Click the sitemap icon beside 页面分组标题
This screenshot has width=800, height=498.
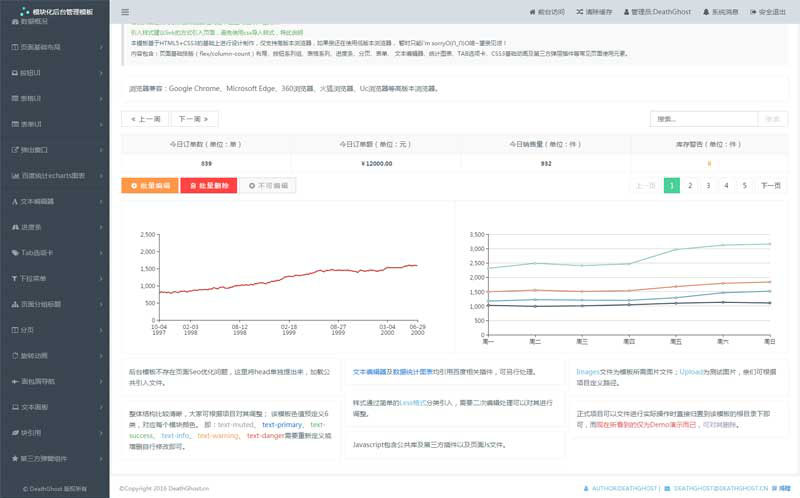(15, 304)
